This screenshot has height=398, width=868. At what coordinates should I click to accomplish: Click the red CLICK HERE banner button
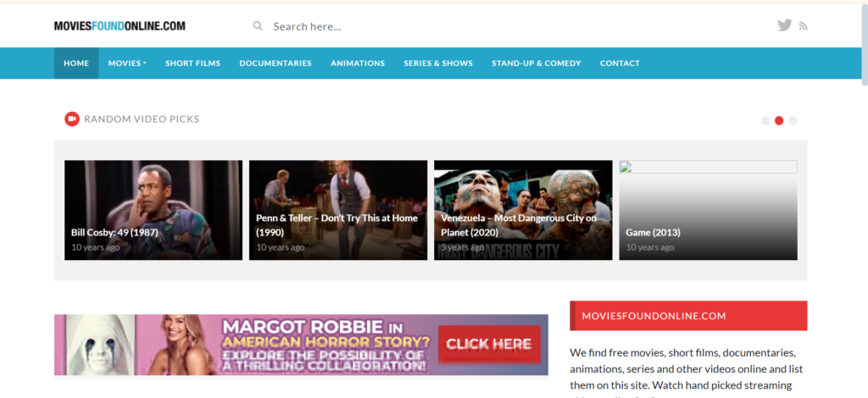pos(489,345)
